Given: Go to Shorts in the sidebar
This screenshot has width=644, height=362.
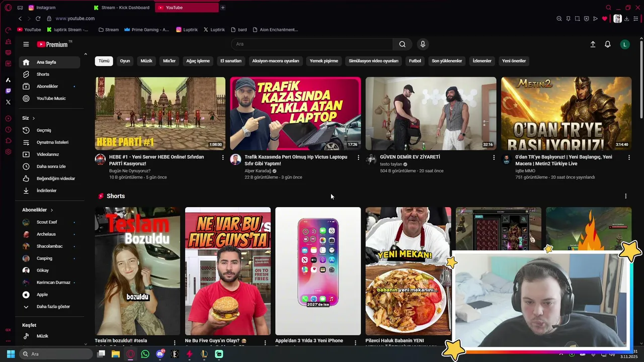Looking at the screenshot, I should click(49, 74).
